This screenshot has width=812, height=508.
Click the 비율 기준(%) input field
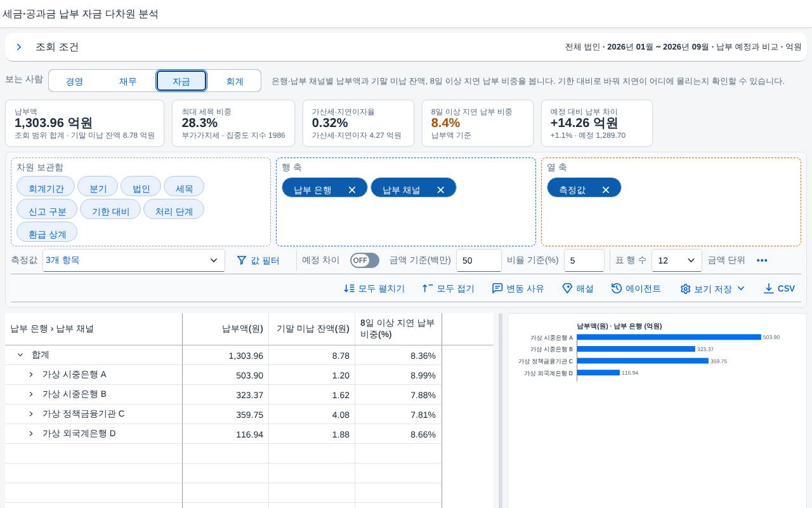(x=584, y=260)
